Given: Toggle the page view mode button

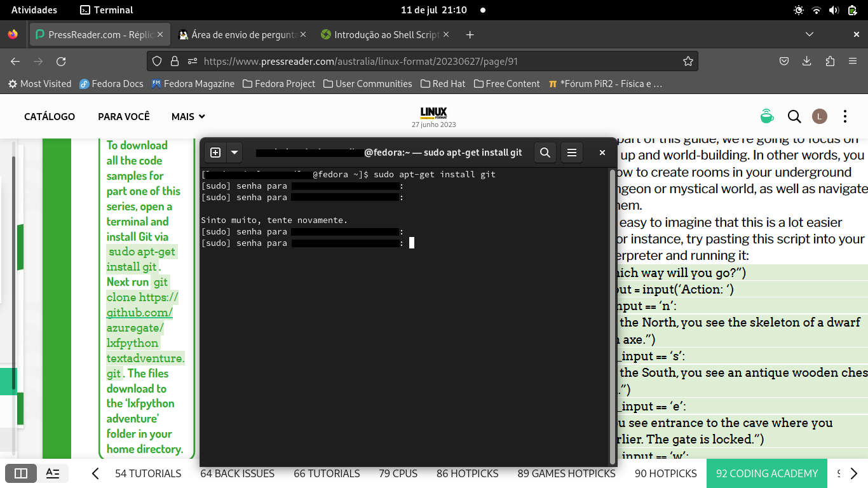Looking at the screenshot, I should coord(21,473).
